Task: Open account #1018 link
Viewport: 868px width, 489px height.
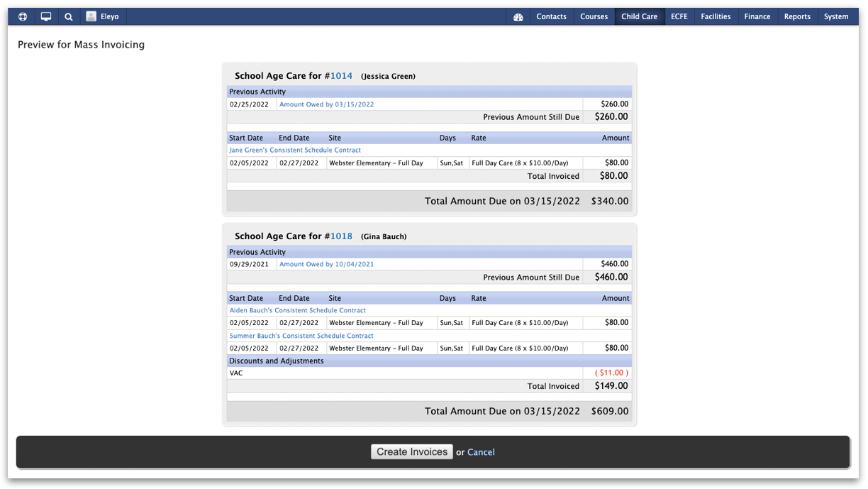Action: pyautogui.click(x=341, y=236)
